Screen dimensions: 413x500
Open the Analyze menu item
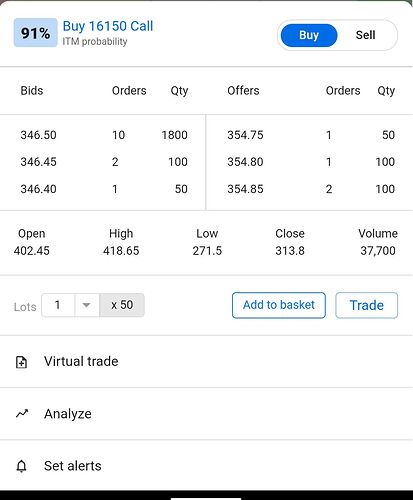coord(206,414)
